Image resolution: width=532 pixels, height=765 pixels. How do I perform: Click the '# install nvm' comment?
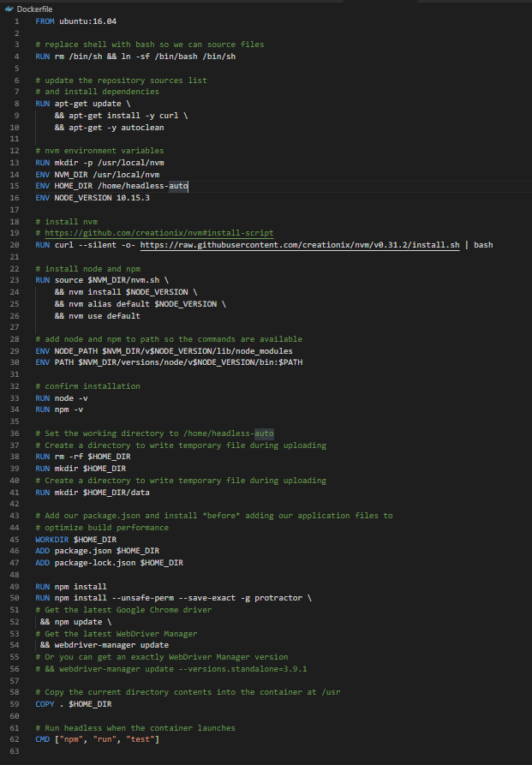(x=66, y=222)
